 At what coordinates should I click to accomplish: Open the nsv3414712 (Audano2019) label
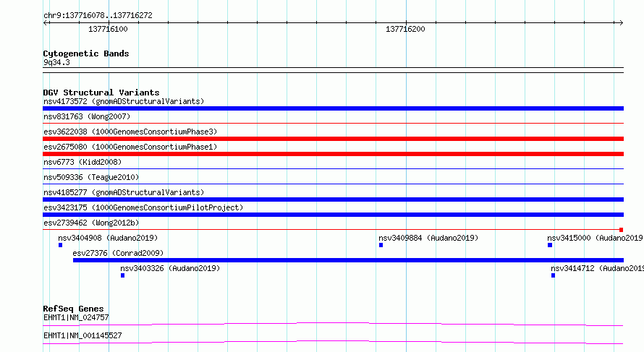tap(597, 268)
